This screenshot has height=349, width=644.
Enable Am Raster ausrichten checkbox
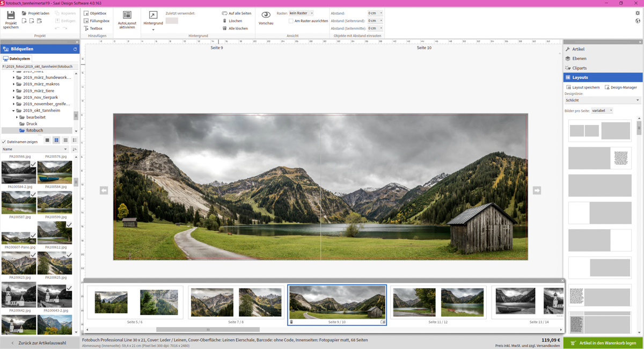pyautogui.click(x=291, y=21)
